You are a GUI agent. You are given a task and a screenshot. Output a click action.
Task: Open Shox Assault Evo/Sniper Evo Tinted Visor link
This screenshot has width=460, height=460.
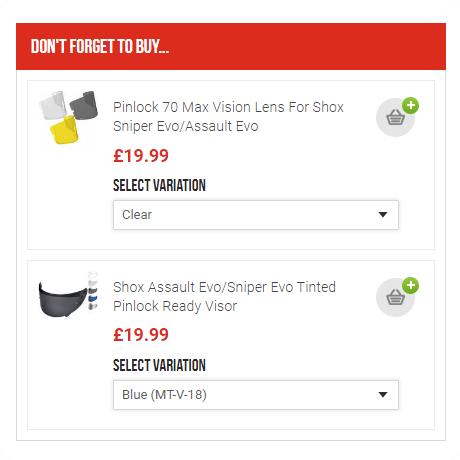click(x=224, y=297)
